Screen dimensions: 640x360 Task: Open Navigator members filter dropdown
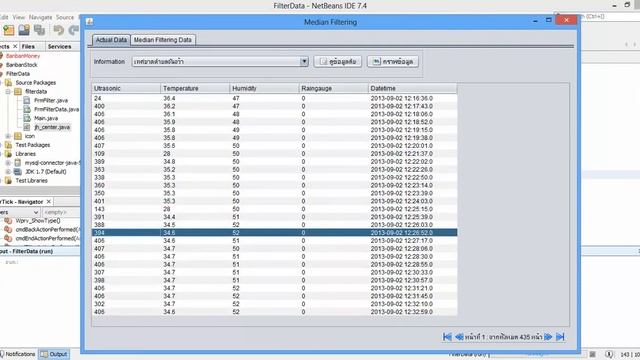pos(36,212)
